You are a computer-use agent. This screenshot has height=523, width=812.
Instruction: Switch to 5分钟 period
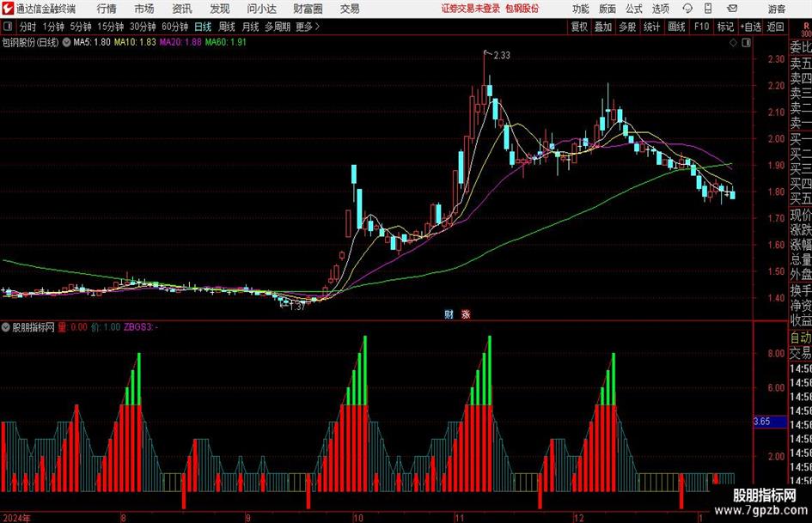pyautogui.click(x=80, y=27)
